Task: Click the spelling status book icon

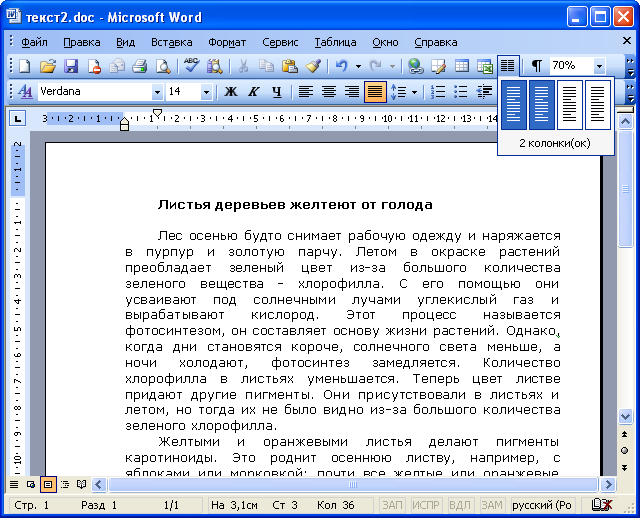Action: [x=602, y=505]
